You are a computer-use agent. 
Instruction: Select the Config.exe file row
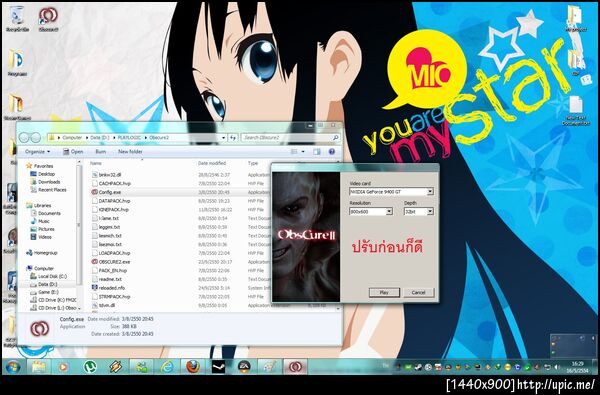tap(180, 192)
